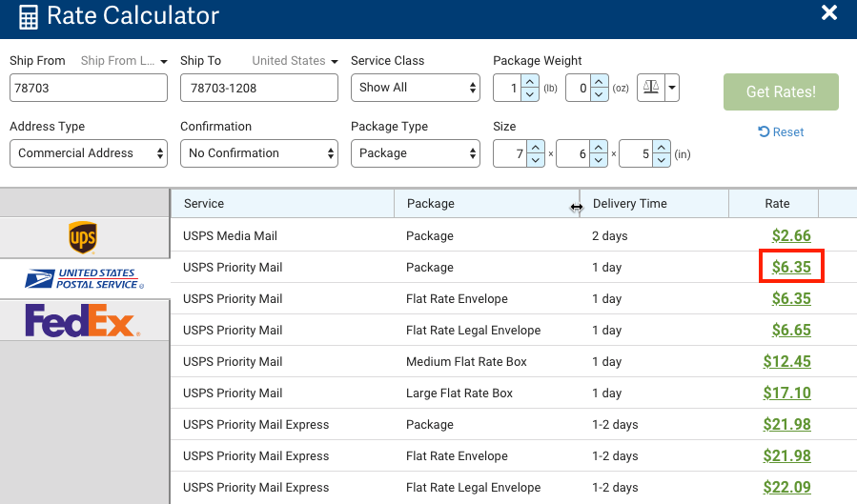
Task: Click the scale weigh icon
Action: [x=651, y=88]
